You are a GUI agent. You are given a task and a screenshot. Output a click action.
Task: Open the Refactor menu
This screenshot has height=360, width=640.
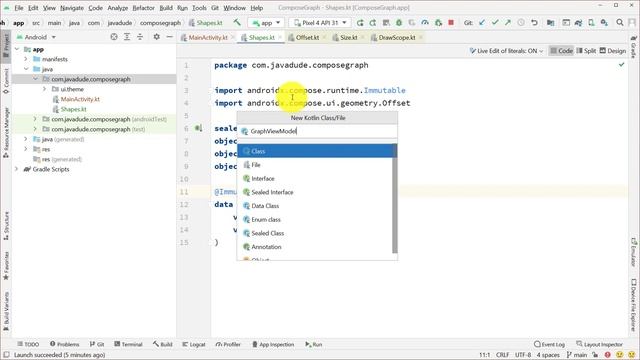coord(143,8)
